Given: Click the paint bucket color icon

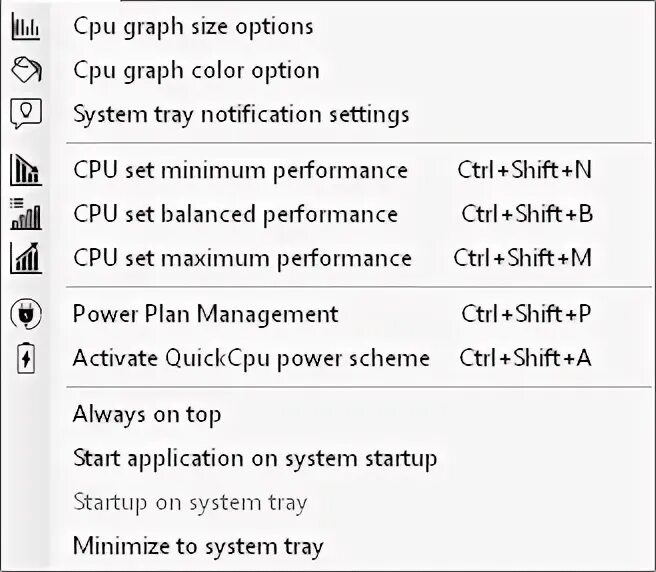Looking at the screenshot, I should (x=26, y=69).
